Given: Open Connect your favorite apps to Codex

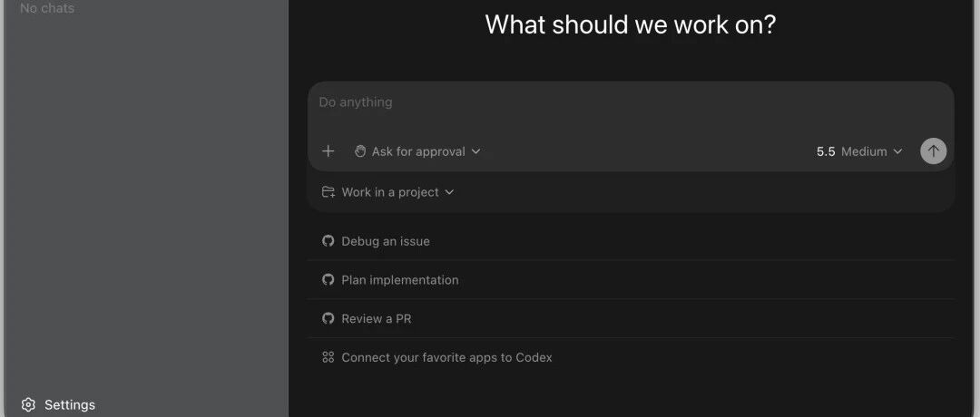Looking at the screenshot, I should 631,357.
